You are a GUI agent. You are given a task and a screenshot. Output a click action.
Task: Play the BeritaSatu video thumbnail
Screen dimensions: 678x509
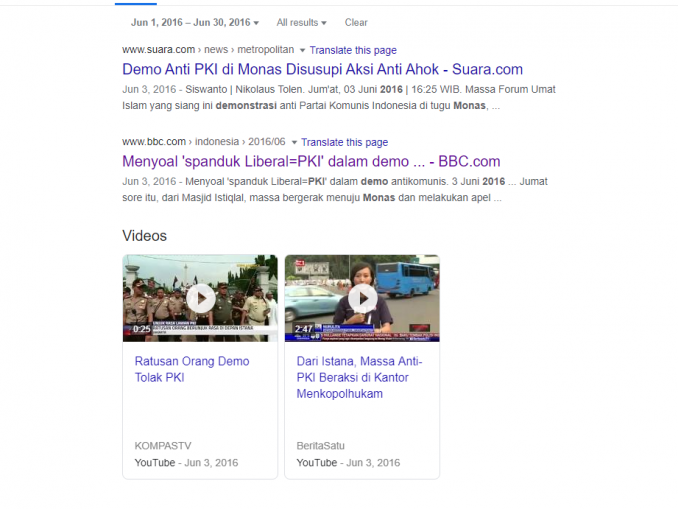click(x=362, y=298)
